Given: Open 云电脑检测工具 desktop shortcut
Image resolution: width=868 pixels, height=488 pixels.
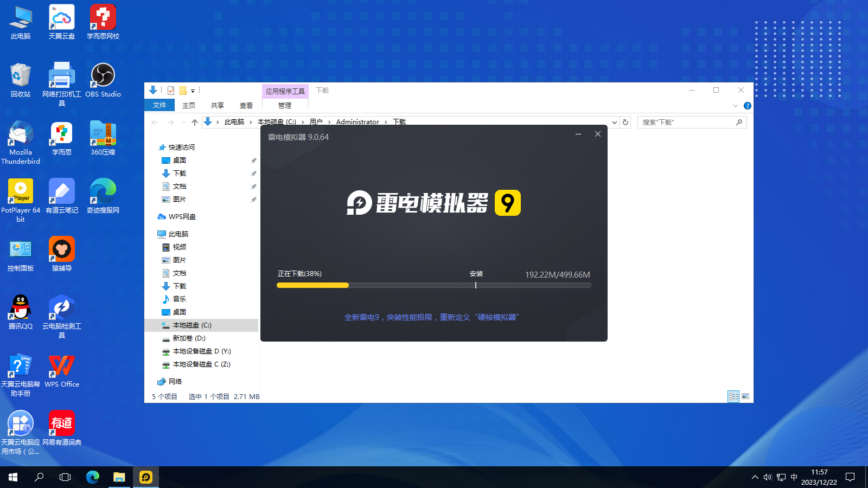Looking at the screenshot, I should click(x=62, y=317).
